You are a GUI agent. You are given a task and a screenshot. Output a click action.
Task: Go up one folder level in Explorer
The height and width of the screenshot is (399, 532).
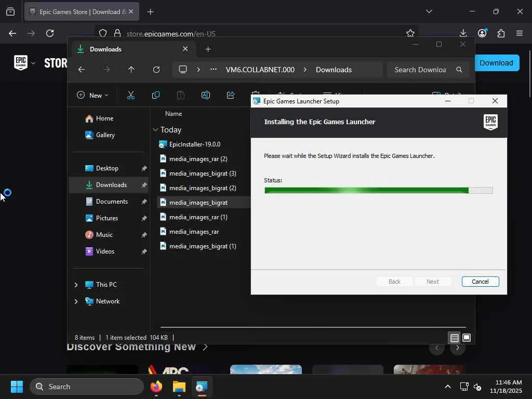[x=131, y=70]
